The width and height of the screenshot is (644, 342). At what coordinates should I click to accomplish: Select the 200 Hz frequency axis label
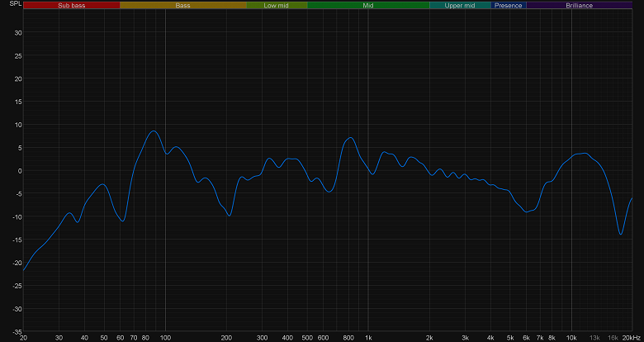pyautogui.click(x=226, y=338)
